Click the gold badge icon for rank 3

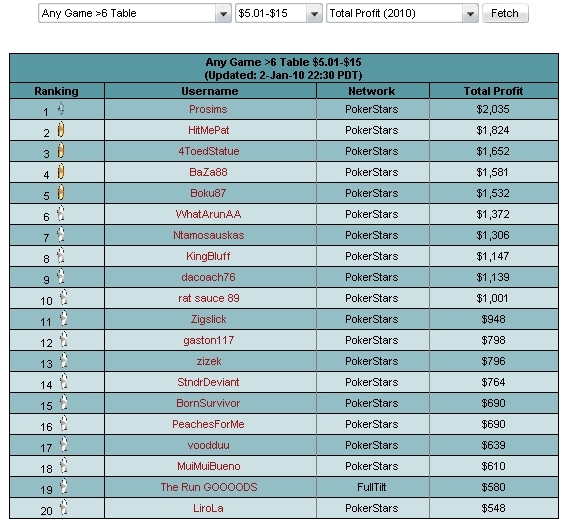pos(61,150)
